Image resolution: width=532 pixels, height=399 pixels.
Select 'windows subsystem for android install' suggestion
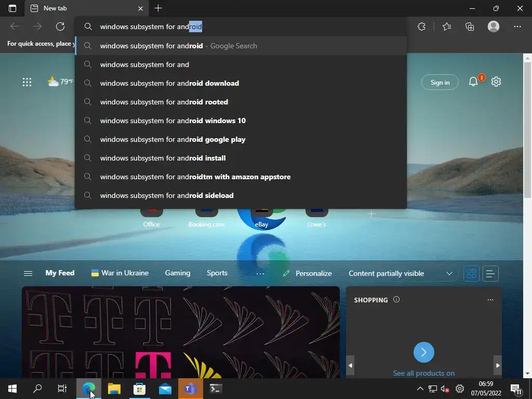pos(241,158)
